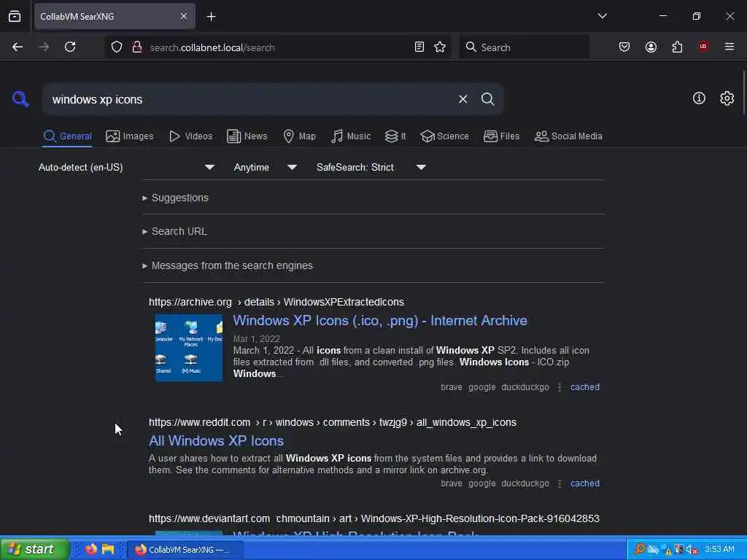Open the Windows Start button

coord(34,549)
